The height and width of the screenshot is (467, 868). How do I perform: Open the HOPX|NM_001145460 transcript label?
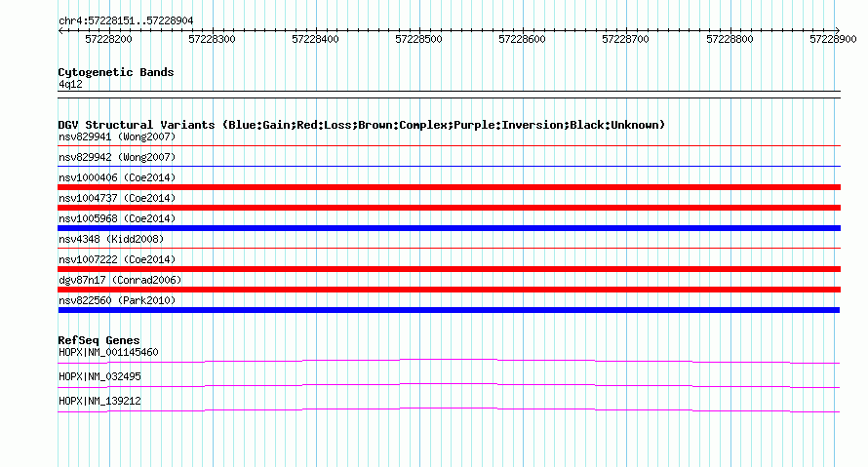(108, 353)
